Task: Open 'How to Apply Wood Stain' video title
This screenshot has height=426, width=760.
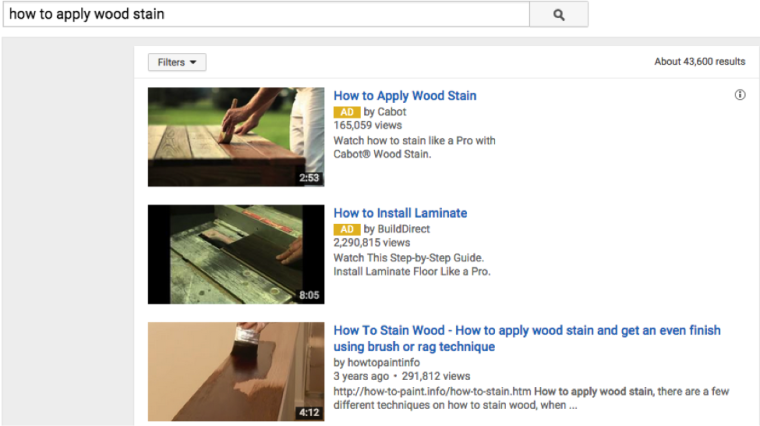Action: pos(405,96)
